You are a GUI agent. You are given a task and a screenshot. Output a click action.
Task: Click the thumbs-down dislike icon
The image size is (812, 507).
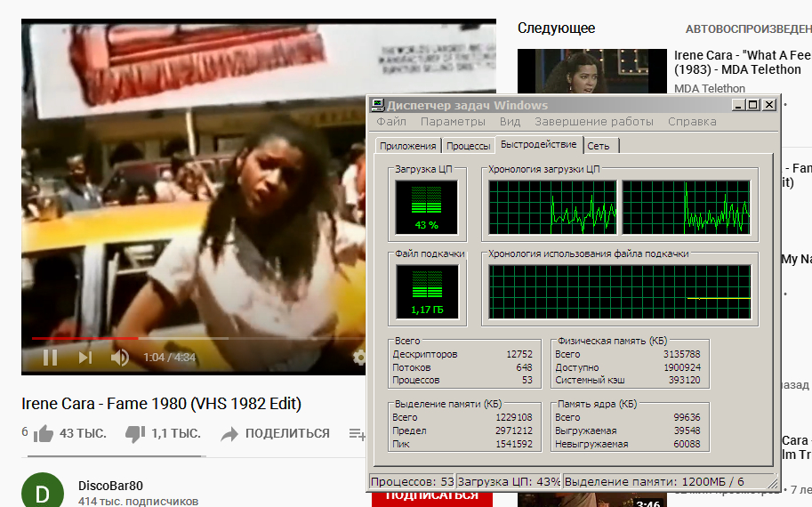(134, 434)
